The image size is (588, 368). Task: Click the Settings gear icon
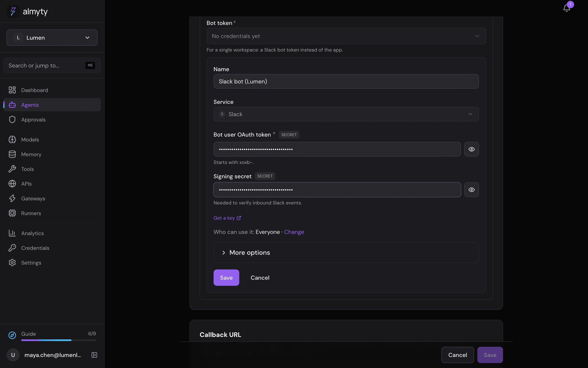pyautogui.click(x=12, y=263)
